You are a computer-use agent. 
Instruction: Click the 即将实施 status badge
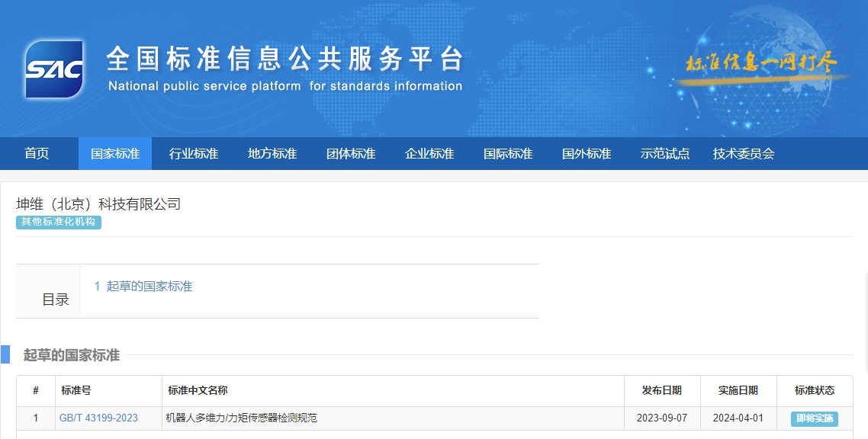815,418
